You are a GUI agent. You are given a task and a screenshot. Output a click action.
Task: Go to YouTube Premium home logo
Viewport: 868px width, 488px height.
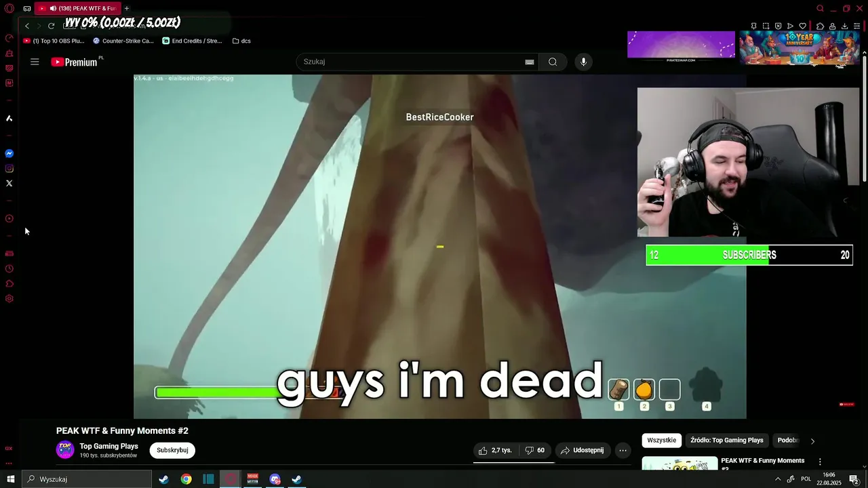[x=75, y=62]
